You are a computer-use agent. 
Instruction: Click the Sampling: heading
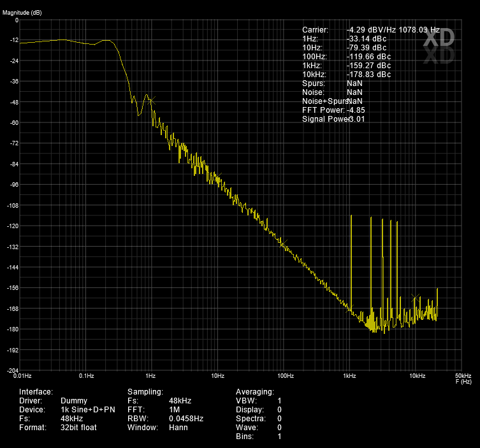145,392
